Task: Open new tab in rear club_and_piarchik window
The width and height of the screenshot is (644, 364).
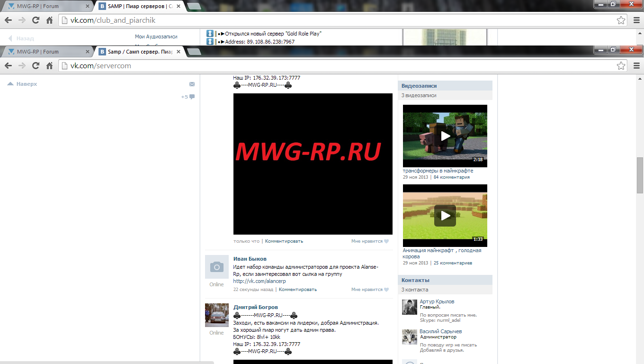Action: pos(193,6)
